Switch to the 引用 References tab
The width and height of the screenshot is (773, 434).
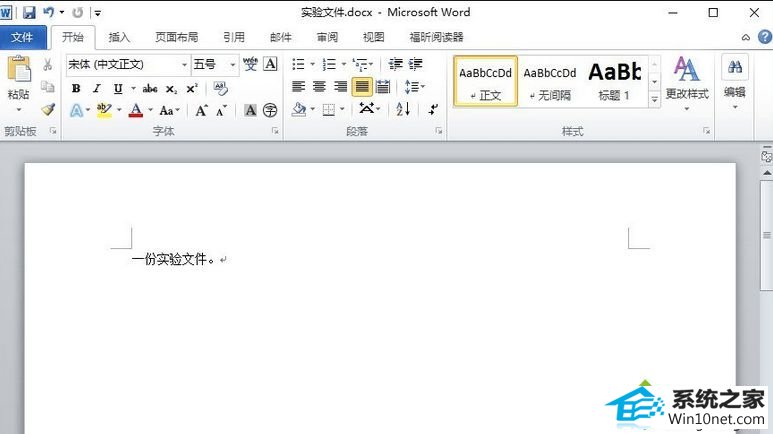pos(234,37)
